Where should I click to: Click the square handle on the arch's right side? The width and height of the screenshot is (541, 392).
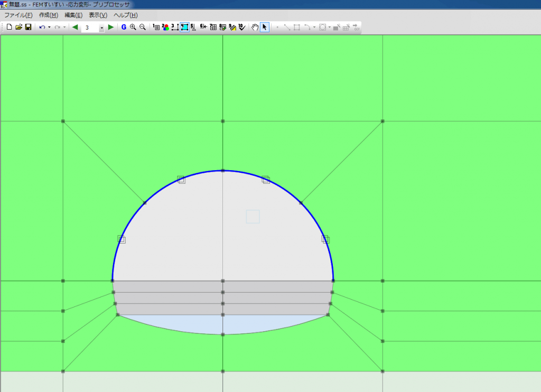[325, 239]
